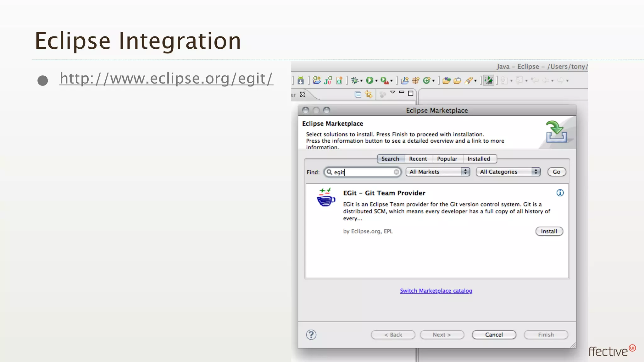Image resolution: width=644 pixels, height=362 pixels.
Task: Click the help question mark icon
Action: tap(311, 335)
